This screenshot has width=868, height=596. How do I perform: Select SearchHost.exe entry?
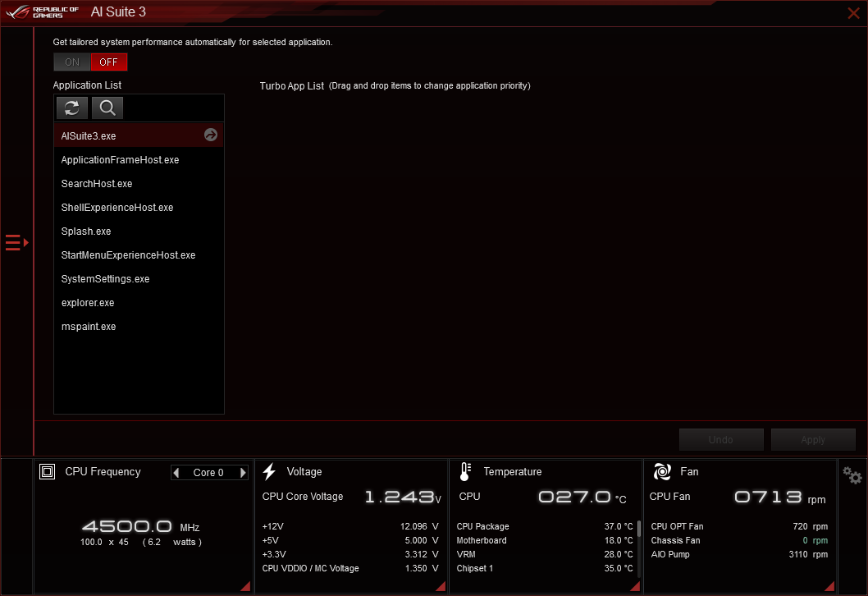tap(139, 183)
